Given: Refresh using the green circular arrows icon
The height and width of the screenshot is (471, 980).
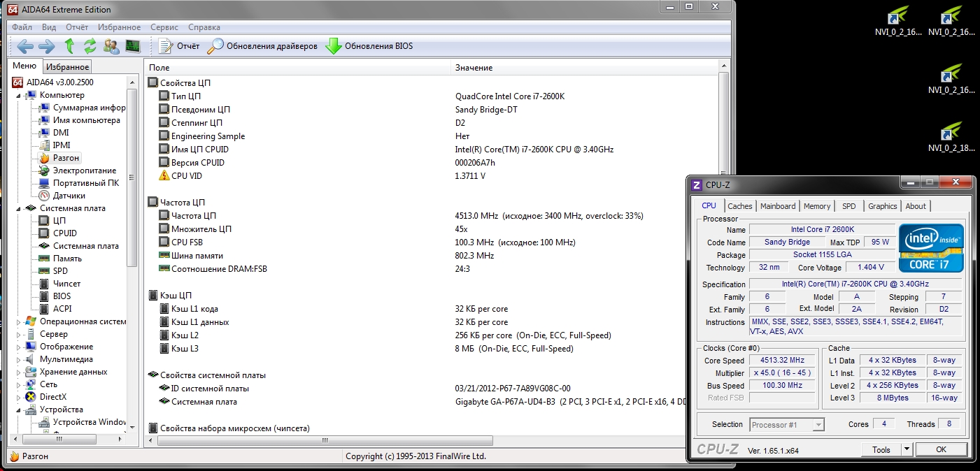Looking at the screenshot, I should [x=90, y=46].
